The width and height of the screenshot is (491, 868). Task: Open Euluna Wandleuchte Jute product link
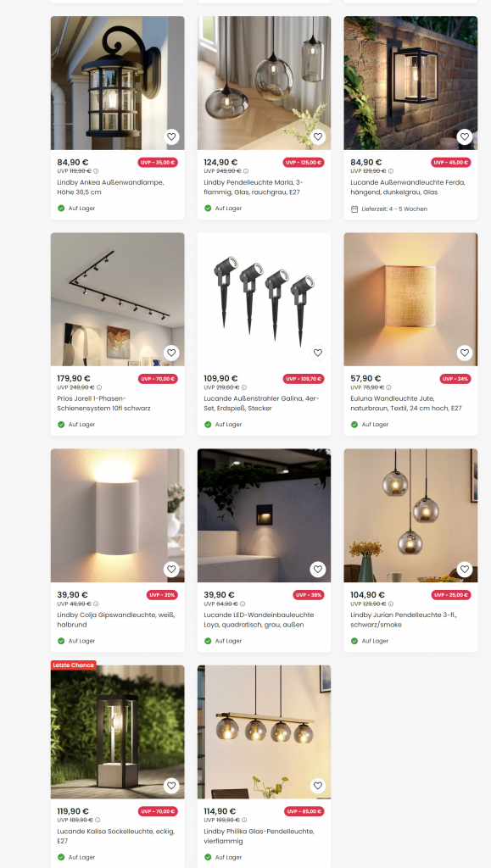tap(405, 403)
